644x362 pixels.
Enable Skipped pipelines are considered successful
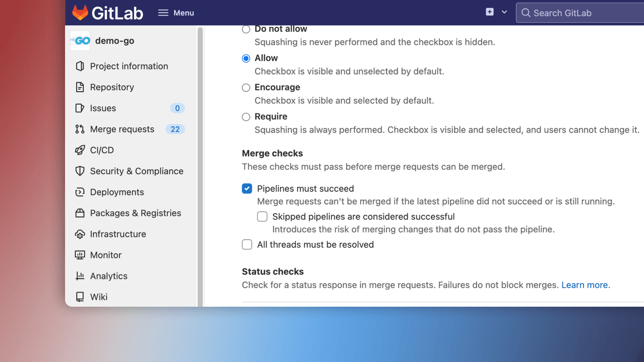[262, 217]
